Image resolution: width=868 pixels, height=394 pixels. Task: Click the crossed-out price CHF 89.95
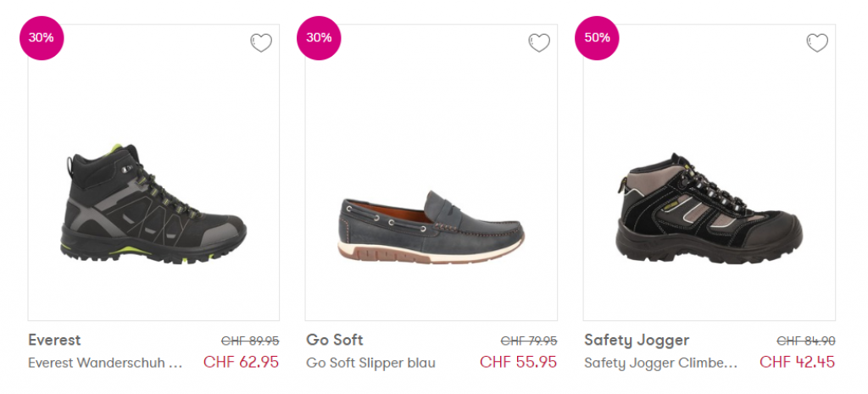click(250, 341)
